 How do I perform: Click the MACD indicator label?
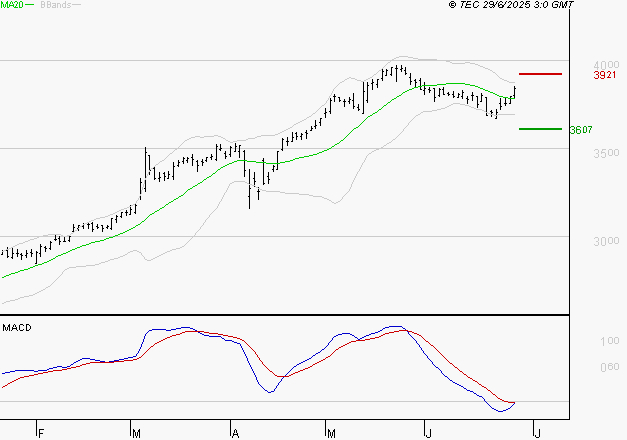point(17,328)
